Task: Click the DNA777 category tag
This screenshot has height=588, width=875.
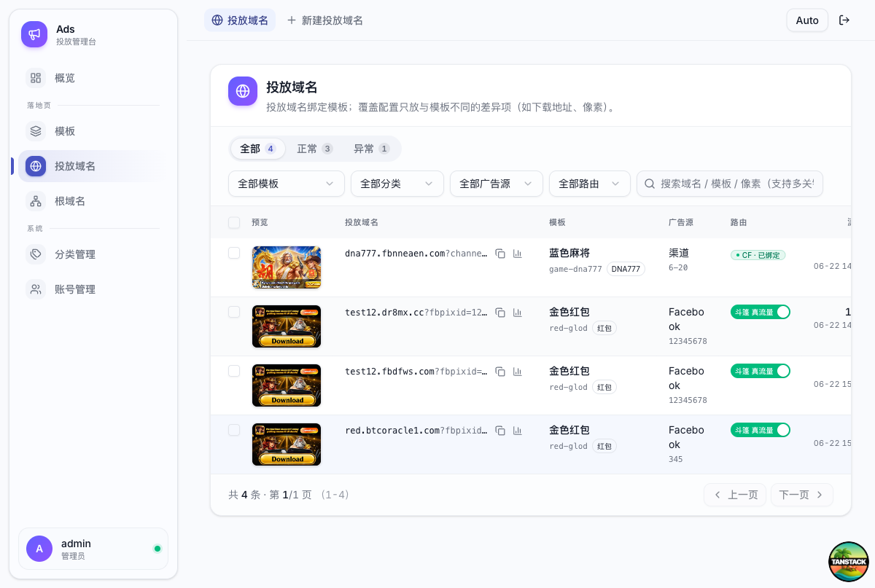Action: click(x=626, y=269)
